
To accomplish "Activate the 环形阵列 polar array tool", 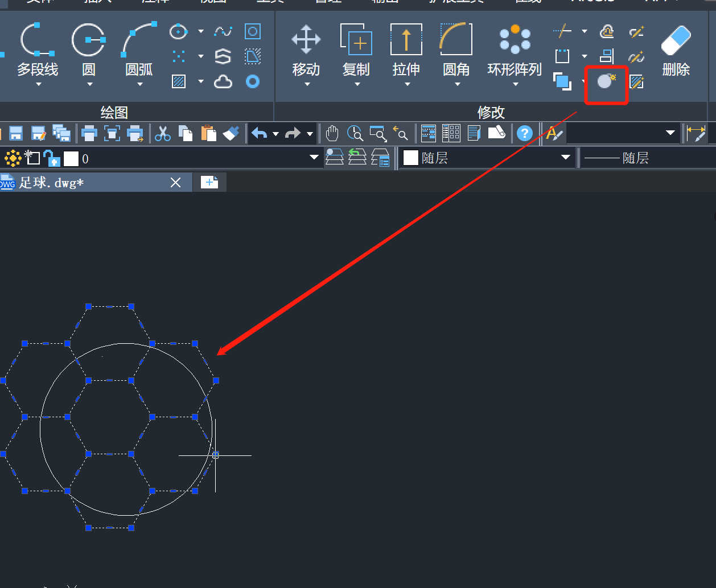I will coord(515,50).
